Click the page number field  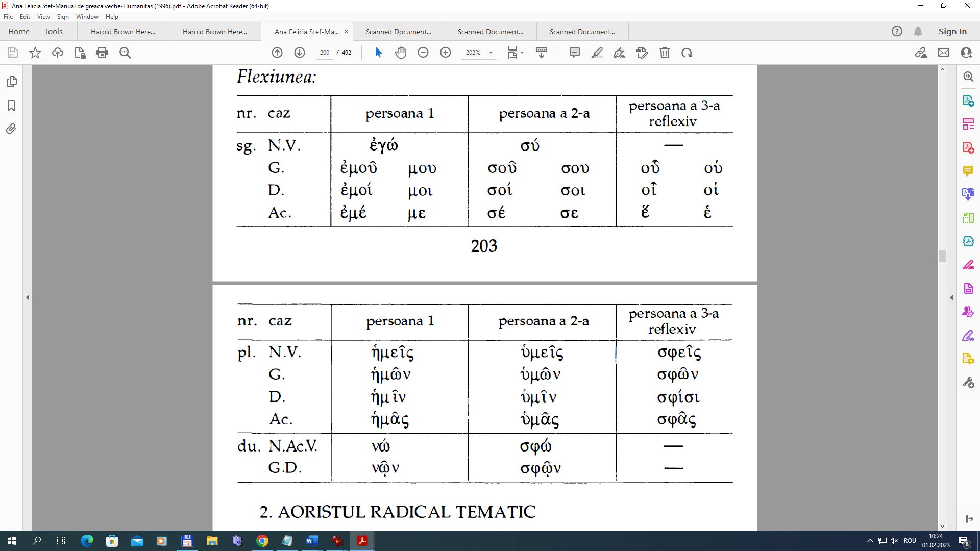click(324, 53)
